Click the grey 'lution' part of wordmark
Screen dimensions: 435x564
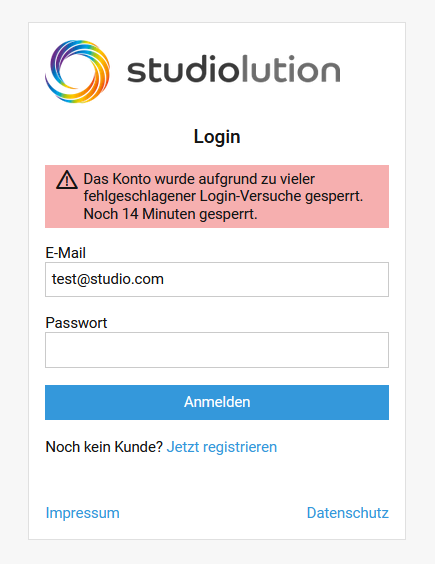pyautogui.click(x=290, y=69)
